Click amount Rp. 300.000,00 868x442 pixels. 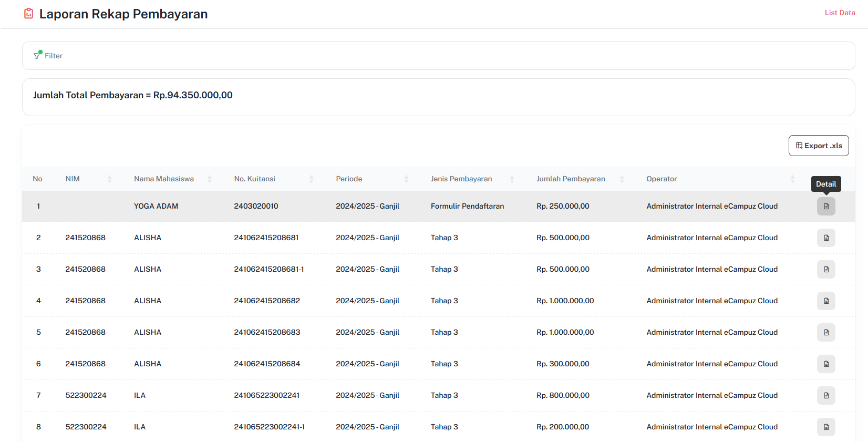(563, 364)
